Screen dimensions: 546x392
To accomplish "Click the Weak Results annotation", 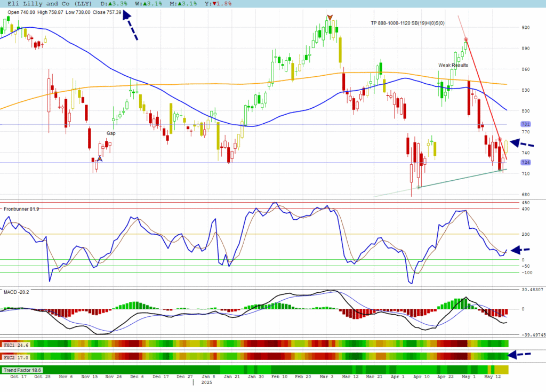I will point(453,65).
